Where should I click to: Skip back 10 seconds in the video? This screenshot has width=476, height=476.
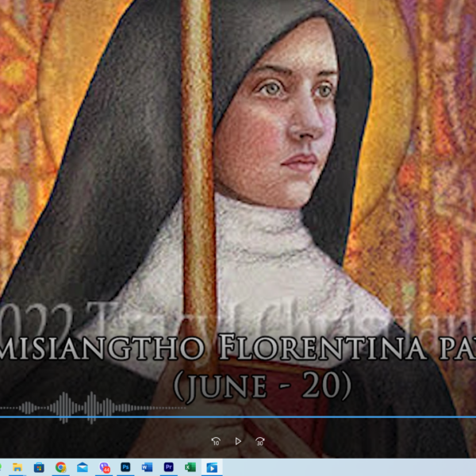[x=216, y=441]
